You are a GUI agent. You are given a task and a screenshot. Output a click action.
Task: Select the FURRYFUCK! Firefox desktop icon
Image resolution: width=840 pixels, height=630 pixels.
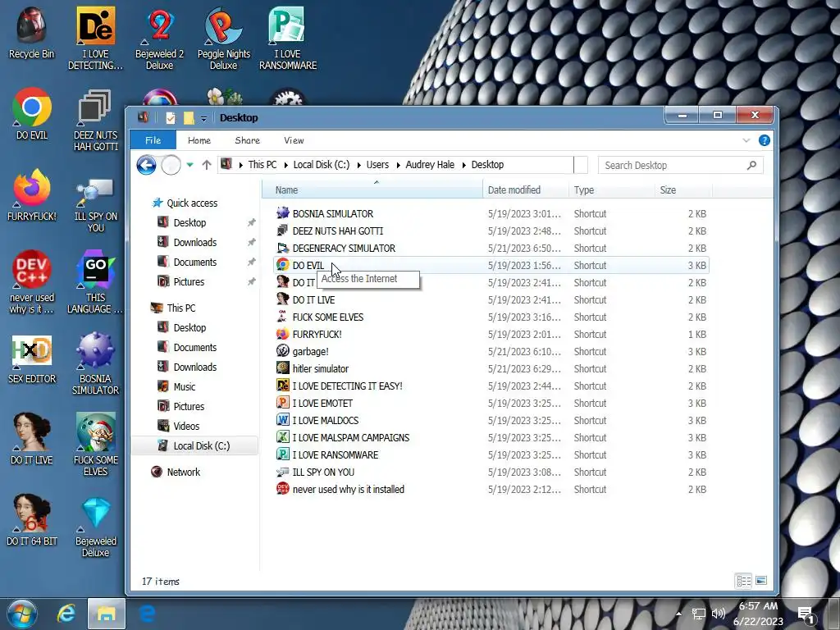pyautogui.click(x=32, y=195)
